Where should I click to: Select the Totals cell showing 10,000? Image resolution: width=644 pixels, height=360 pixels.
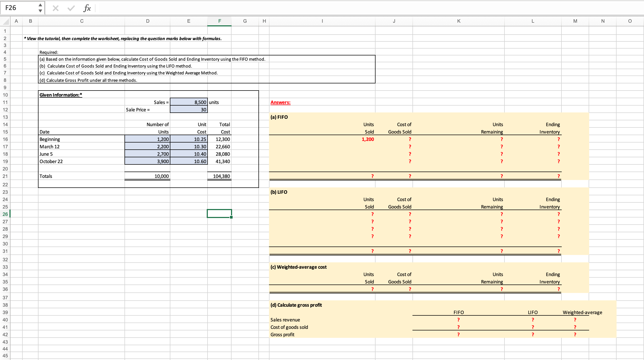(148, 176)
